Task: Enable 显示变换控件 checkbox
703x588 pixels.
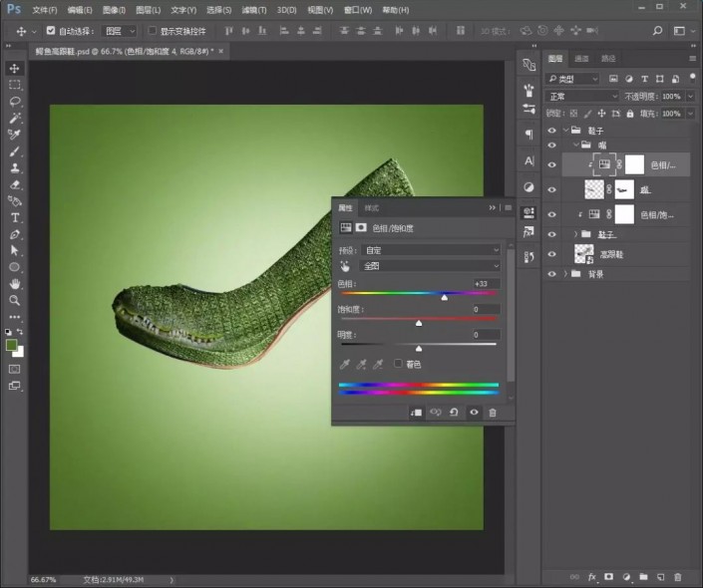Action: 152,31
